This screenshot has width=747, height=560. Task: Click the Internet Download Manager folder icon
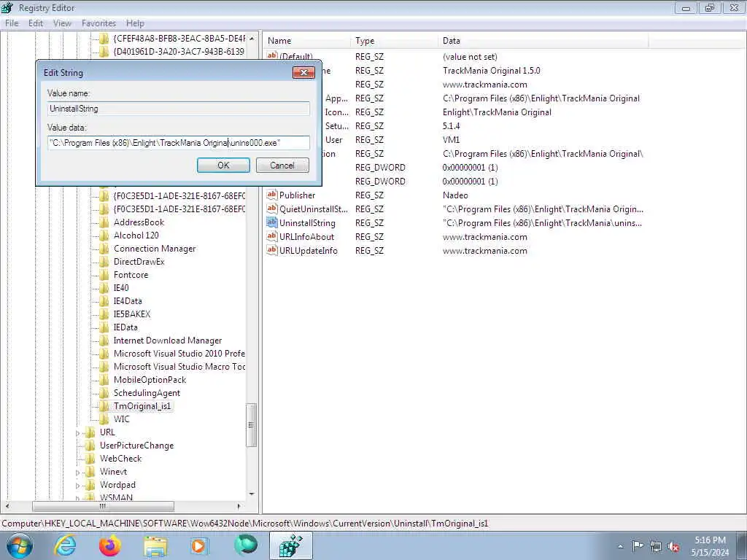click(104, 341)
